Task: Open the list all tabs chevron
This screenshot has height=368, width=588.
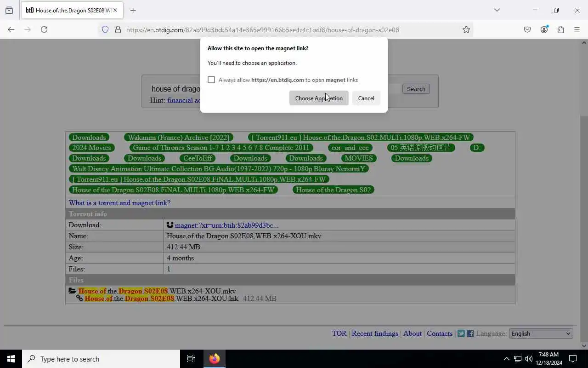Action: pyautogui.click(x=497, y=10)
